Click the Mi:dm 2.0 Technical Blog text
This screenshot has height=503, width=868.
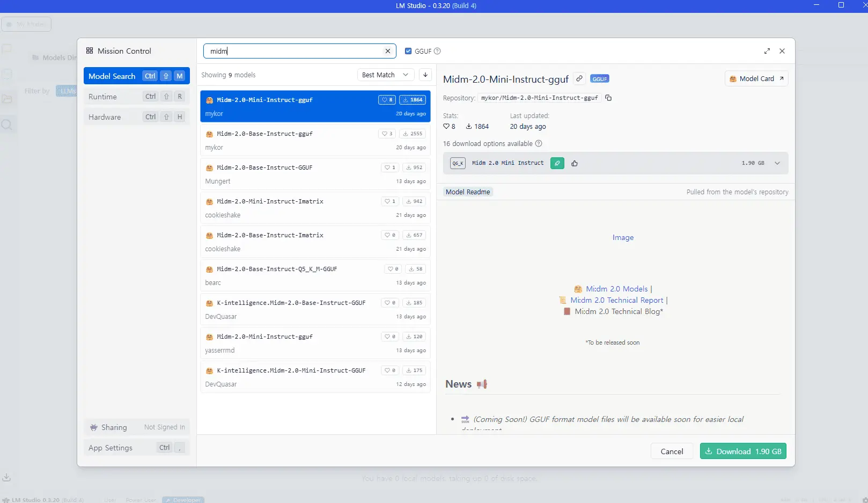(x=619, y=311)
